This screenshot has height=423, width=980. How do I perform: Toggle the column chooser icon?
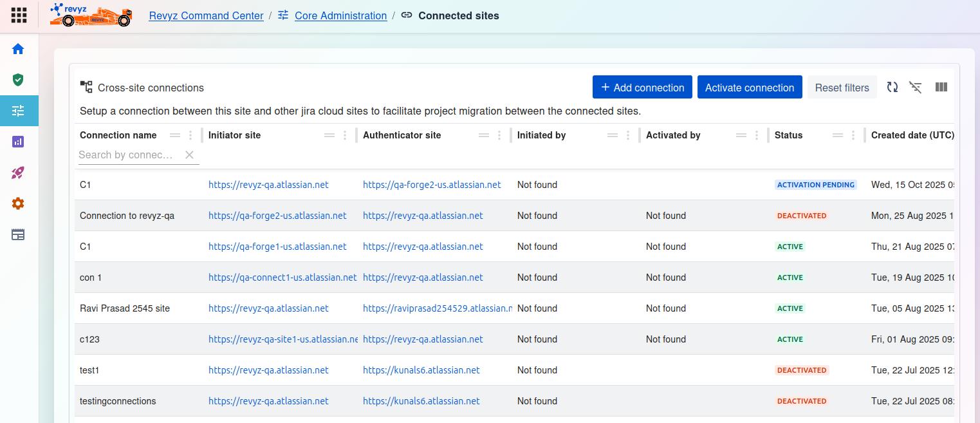941,87
